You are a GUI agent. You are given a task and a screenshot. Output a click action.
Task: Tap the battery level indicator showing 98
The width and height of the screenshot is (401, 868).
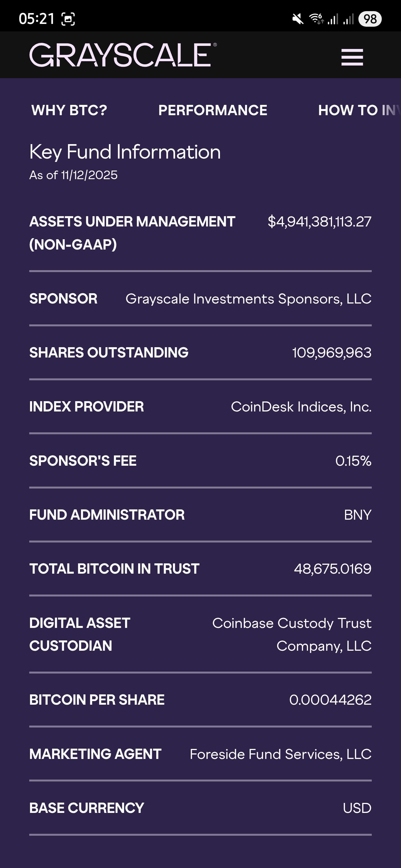click(370, 19)
